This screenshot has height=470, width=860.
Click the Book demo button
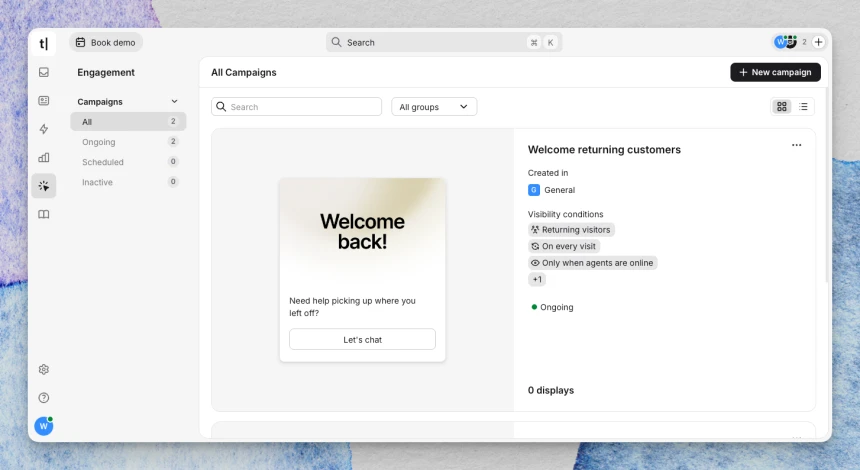[106, 42]
